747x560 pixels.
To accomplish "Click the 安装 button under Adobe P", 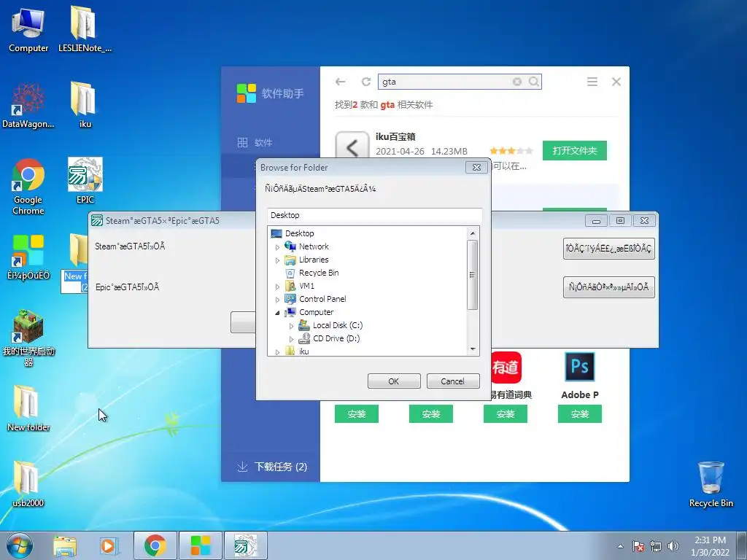I will (x=580, y=414).
